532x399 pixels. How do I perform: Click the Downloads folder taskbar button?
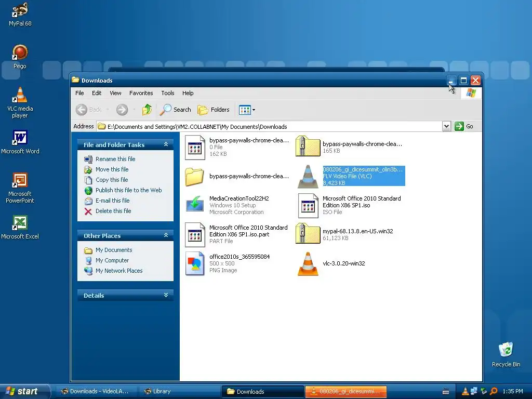point(262,391)
